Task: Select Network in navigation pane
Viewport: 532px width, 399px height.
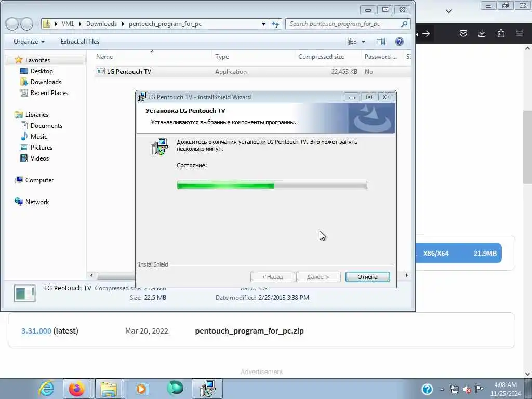Action: coord(37,202)
